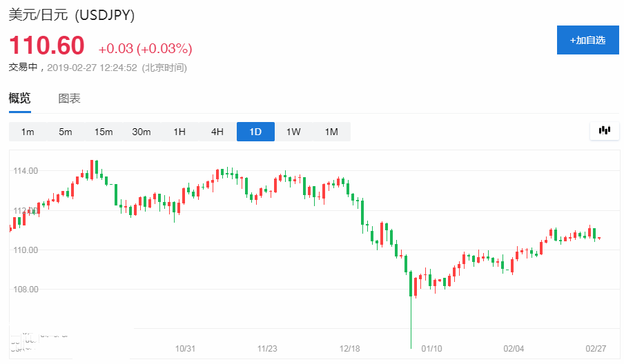Switch to the 4H timeframe
This screenshot has width=624, height=364.
point(217,132)
